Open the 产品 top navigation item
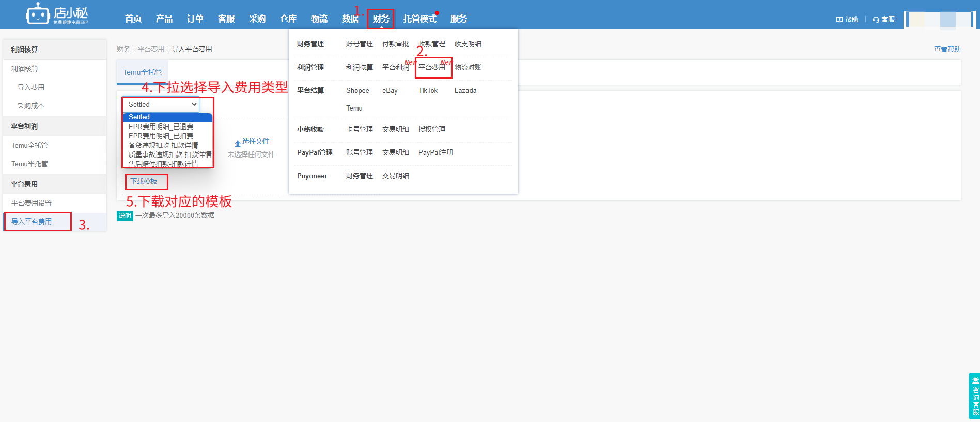This screenshot has height=422, width=980. pyautogui.click(x=164, y=19)
